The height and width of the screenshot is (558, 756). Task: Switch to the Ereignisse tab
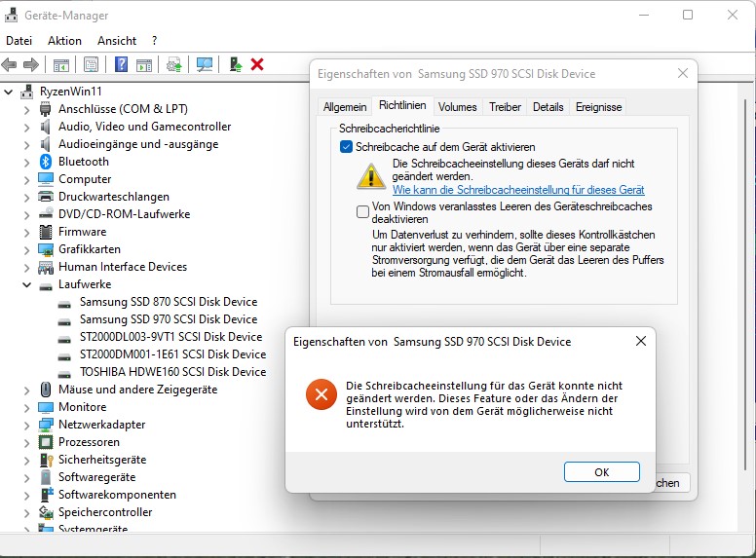pos(598,107)
